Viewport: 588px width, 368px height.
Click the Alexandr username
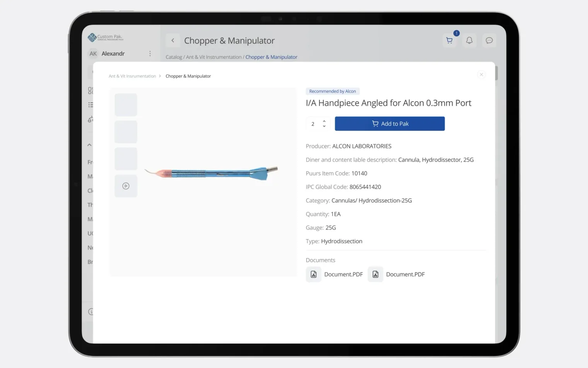113,53
